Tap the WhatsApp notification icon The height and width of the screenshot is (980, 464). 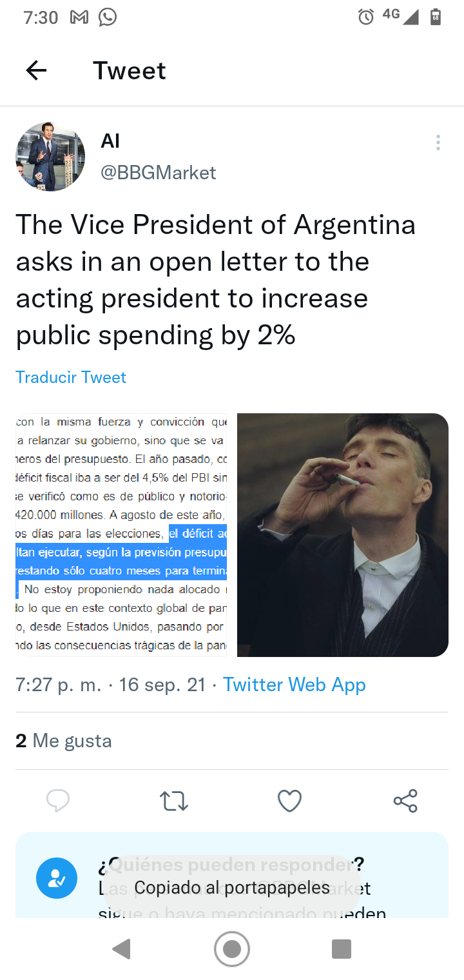tap(108, 17)
